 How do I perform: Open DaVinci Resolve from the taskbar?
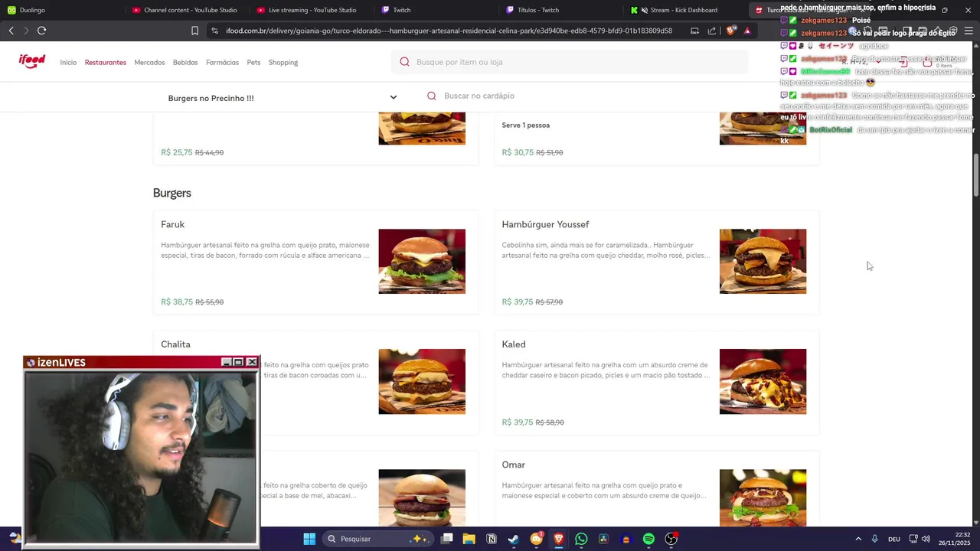(x=603, y=539)
